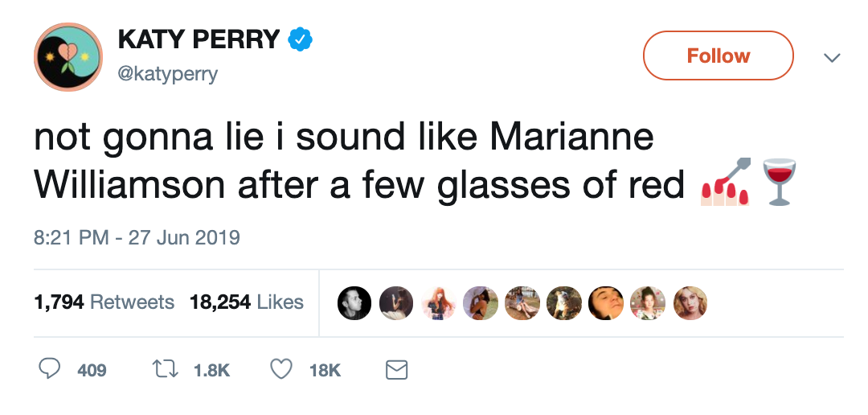Retweet using the retweet arrows icon
868x415 pixels.
point(166,369)
